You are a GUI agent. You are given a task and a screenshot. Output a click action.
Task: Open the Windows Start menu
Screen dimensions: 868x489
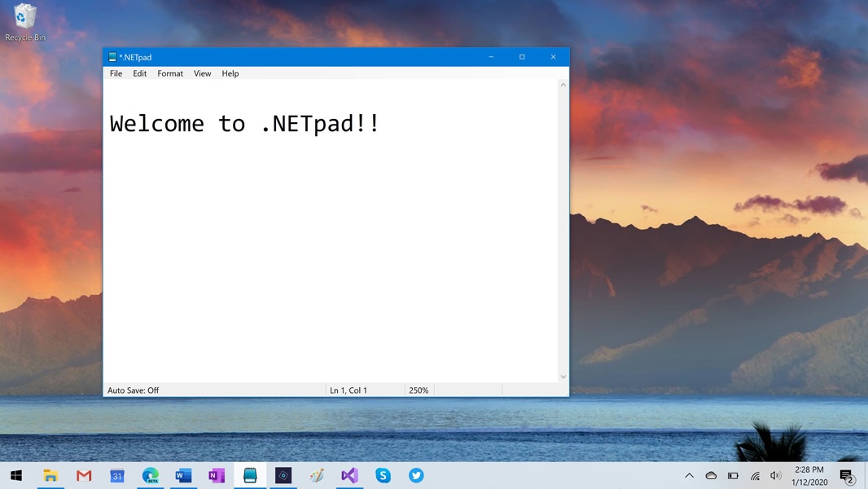coord(16,475)
